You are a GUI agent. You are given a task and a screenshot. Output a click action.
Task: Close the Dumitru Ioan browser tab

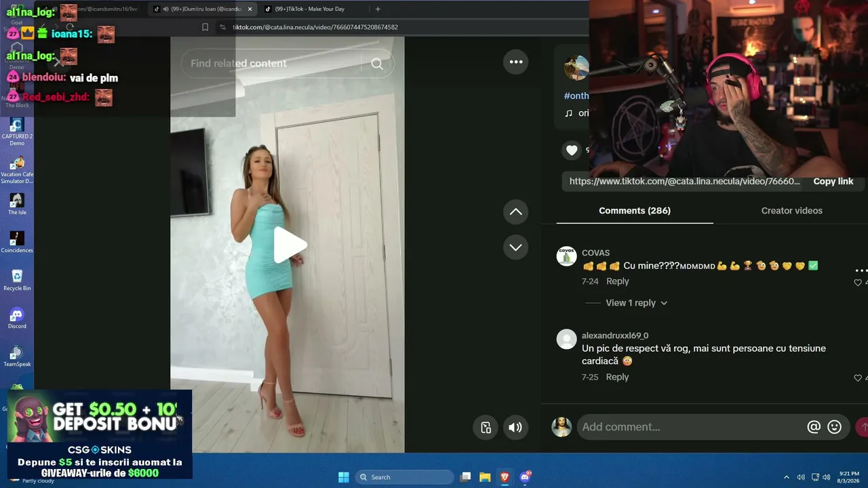250,9
